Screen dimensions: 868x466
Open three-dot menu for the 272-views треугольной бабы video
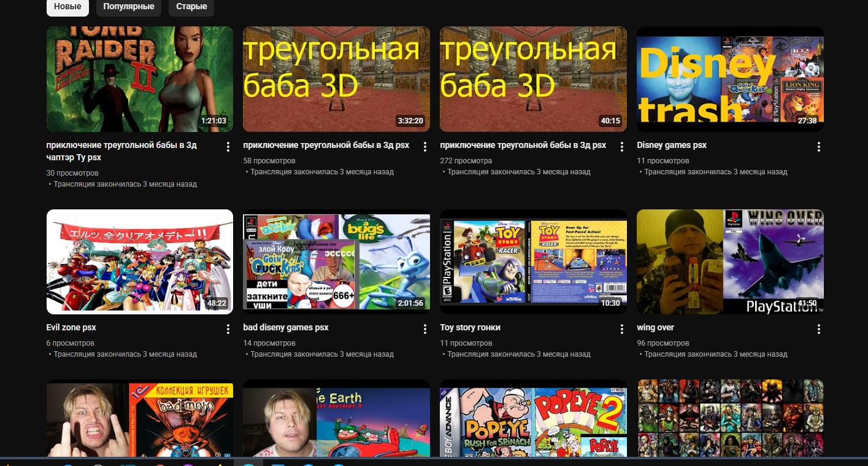(x=621, y=147)
